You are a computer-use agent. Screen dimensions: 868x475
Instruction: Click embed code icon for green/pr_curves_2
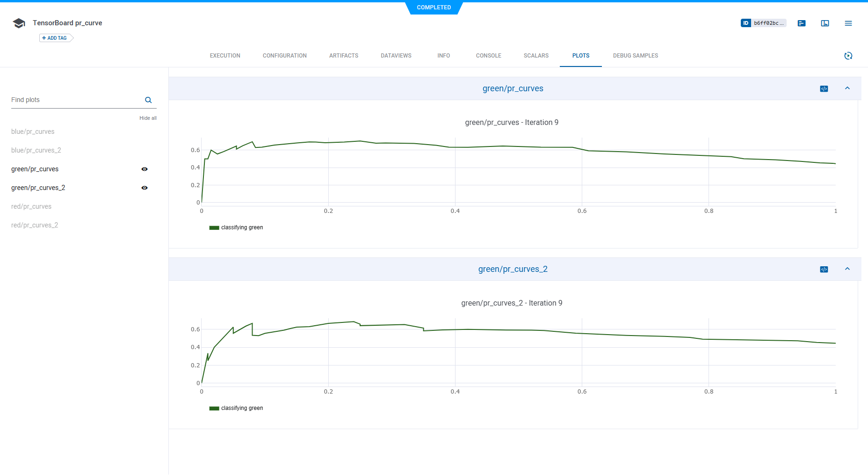coord(824,270)
